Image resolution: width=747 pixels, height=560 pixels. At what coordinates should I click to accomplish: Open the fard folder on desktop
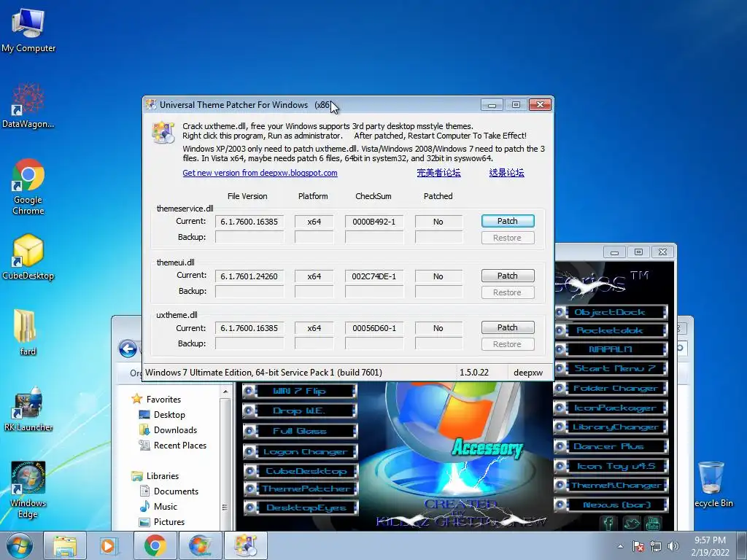pos(27,332)
